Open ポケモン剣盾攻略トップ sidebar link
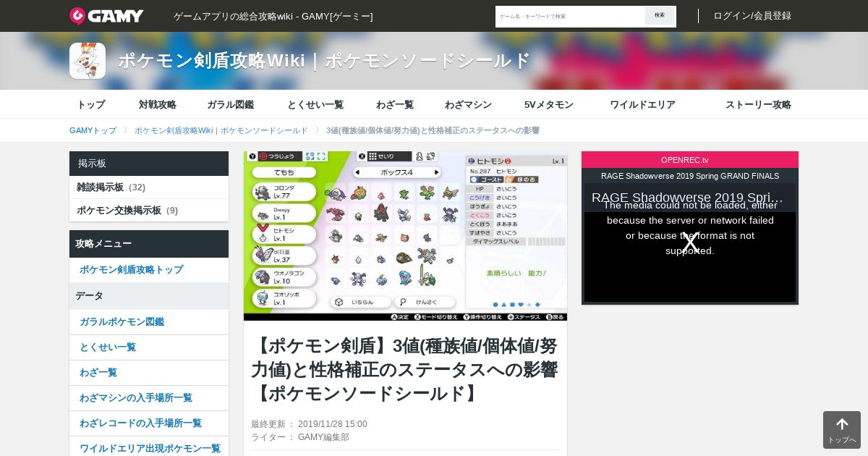868x456 pixels. click(x=149, y=270)
